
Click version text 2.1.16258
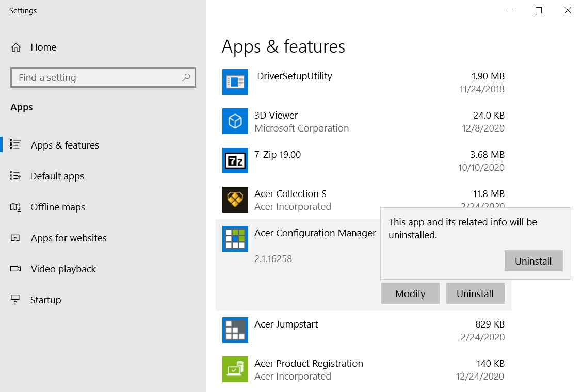273,258
